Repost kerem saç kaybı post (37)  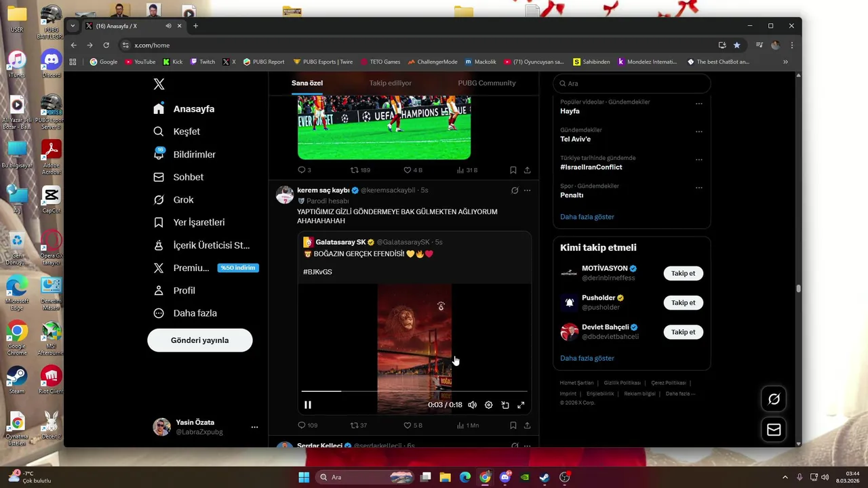(358, 425)
